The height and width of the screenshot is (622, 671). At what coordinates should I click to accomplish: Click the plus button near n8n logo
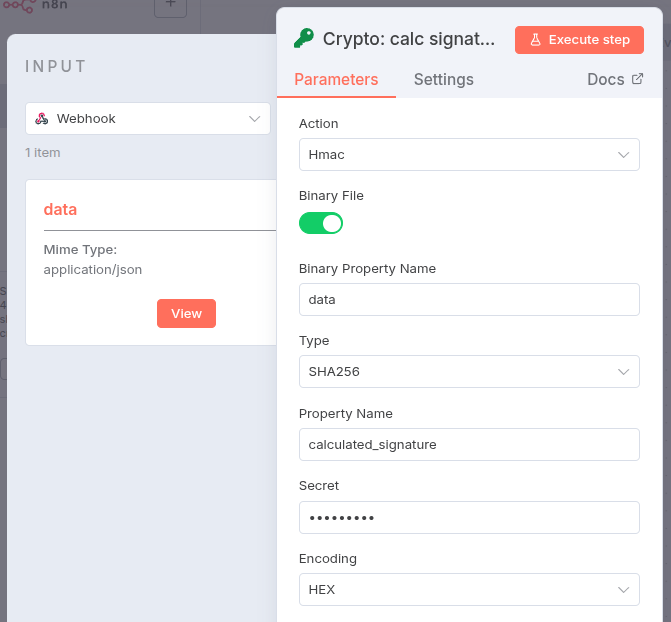point(170,6)
